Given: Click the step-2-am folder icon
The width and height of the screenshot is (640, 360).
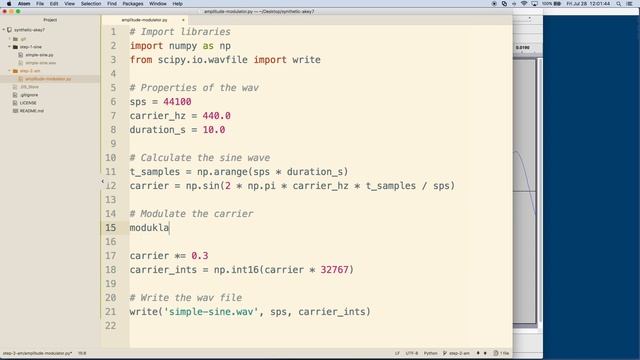Looking at the screenshot, I should tap(15, 71).
